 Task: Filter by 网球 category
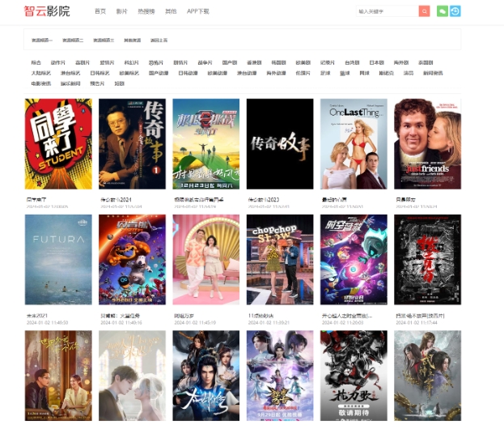[x=365, y=74]
